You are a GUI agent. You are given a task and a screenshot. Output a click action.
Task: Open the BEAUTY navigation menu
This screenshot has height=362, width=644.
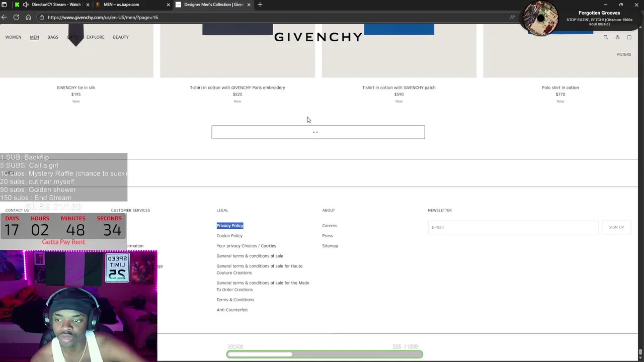tap(121, 37)
